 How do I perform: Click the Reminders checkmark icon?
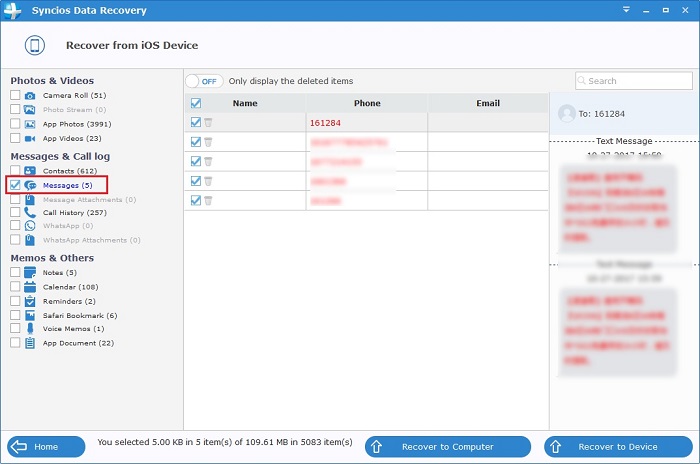(30, 301)
